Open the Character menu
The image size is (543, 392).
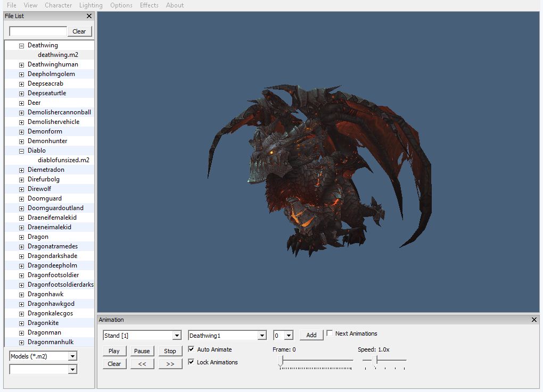tap(58, 5)
